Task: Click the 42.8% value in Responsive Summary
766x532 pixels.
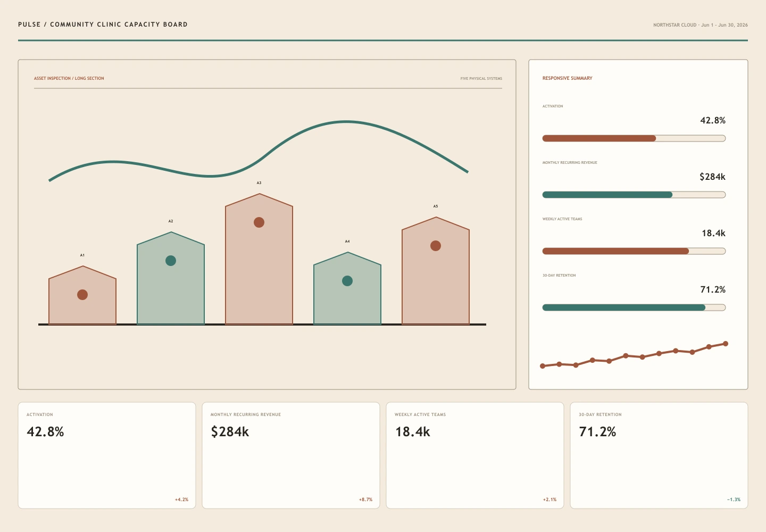Action: point(713,120)
